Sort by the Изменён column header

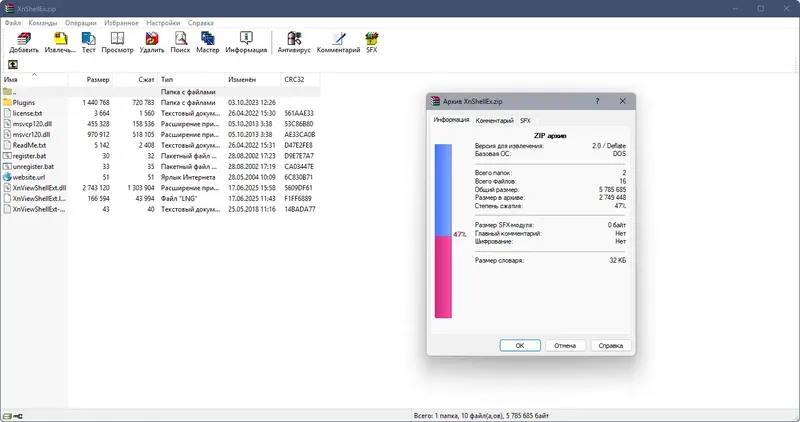253,80
